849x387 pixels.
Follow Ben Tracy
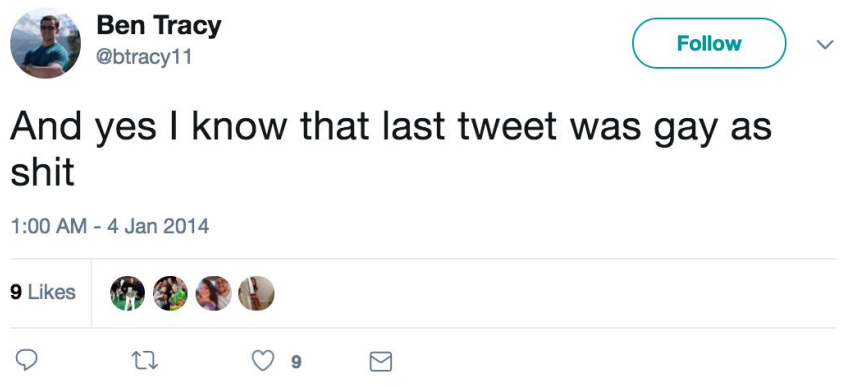coord(709,43)
